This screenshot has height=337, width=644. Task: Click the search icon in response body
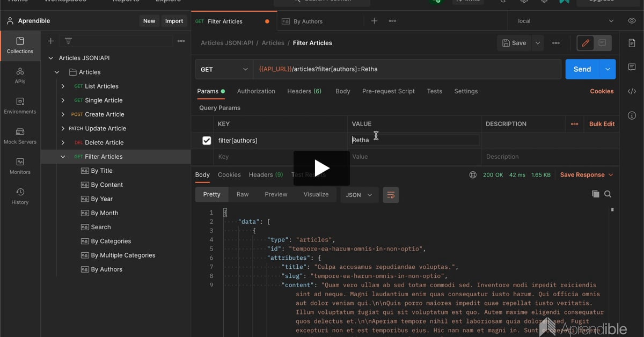(x=608, y=194)
